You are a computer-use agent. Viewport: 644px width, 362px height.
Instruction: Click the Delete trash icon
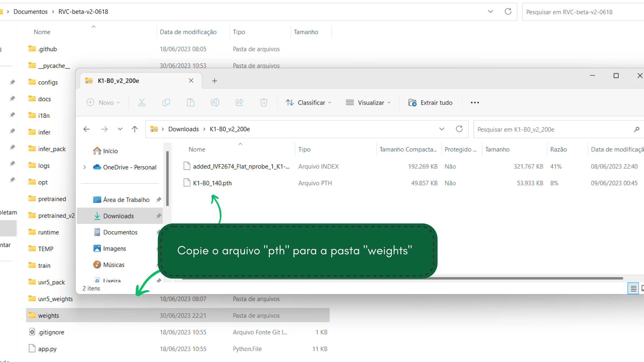(264, 103)
